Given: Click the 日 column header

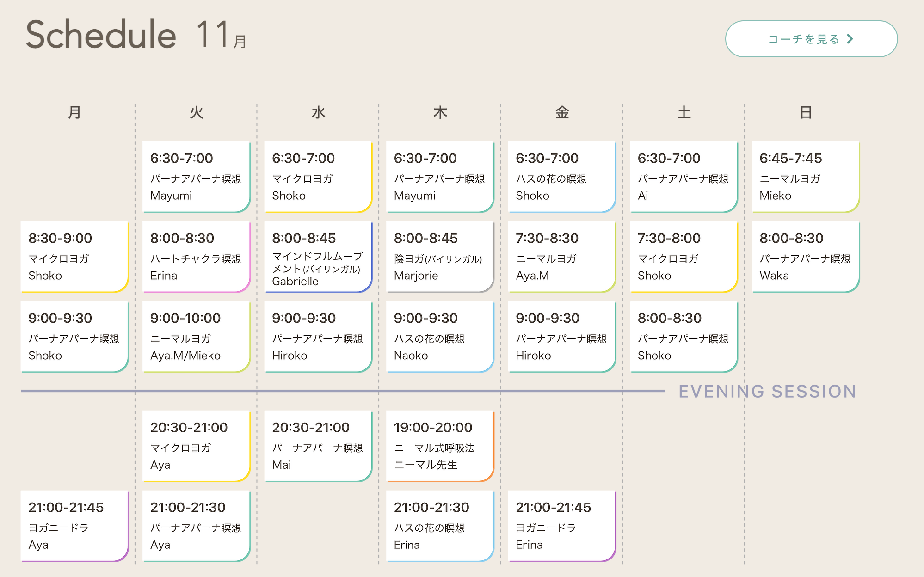Looking at the screenshot, I should [806, 112].
